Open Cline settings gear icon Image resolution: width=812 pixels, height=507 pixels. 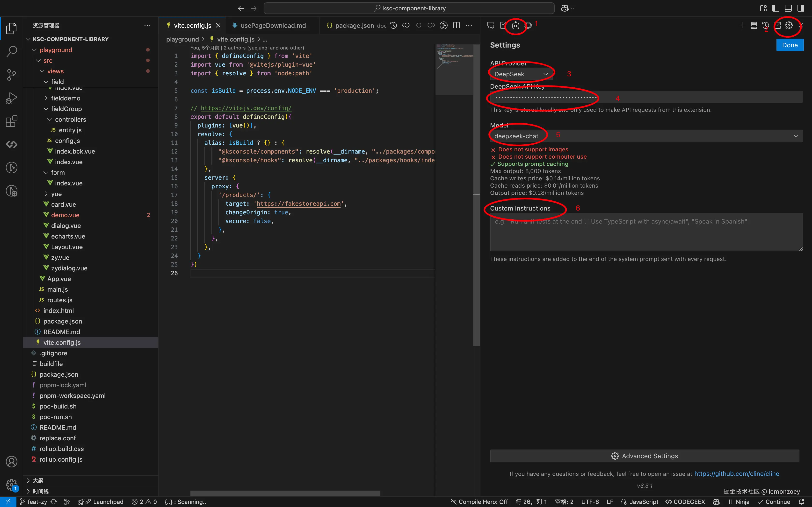coord(789,26)
